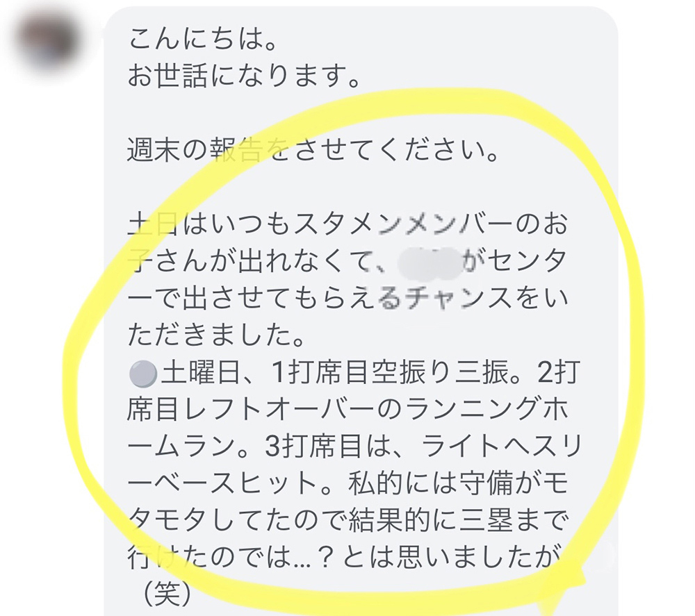This screenshot has height=616, width=695.
Task: Click the line 週末の報告をさせてください。
Action: (x=313, y=149)
